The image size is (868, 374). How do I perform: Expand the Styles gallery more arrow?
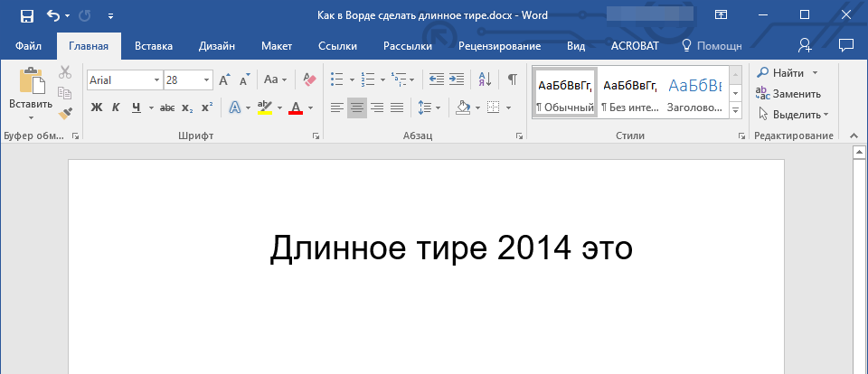(735, 110)
